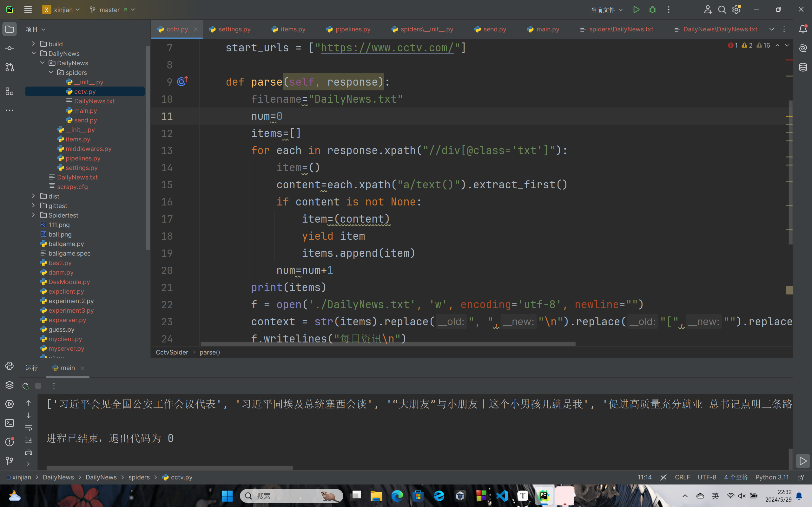Open Git tool window
Image resolution: width=812 pixels, height=507 pixels.
(x=10, y=461)
